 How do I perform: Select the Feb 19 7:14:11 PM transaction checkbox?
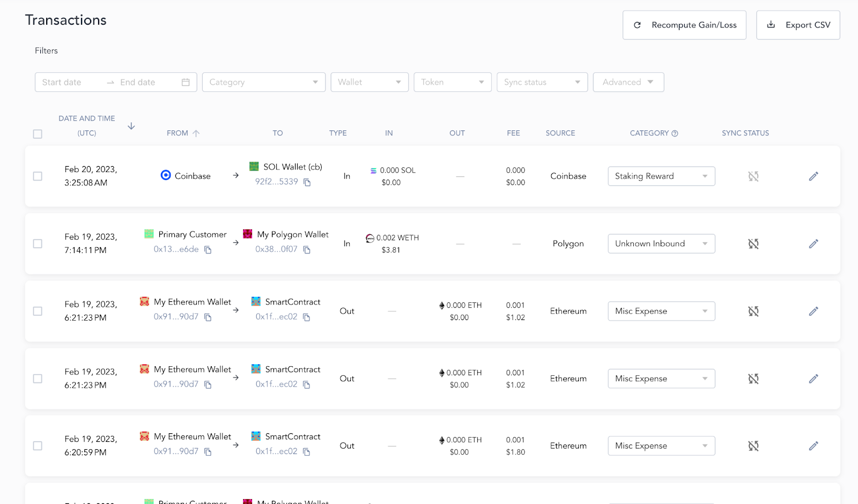point(38,244)
